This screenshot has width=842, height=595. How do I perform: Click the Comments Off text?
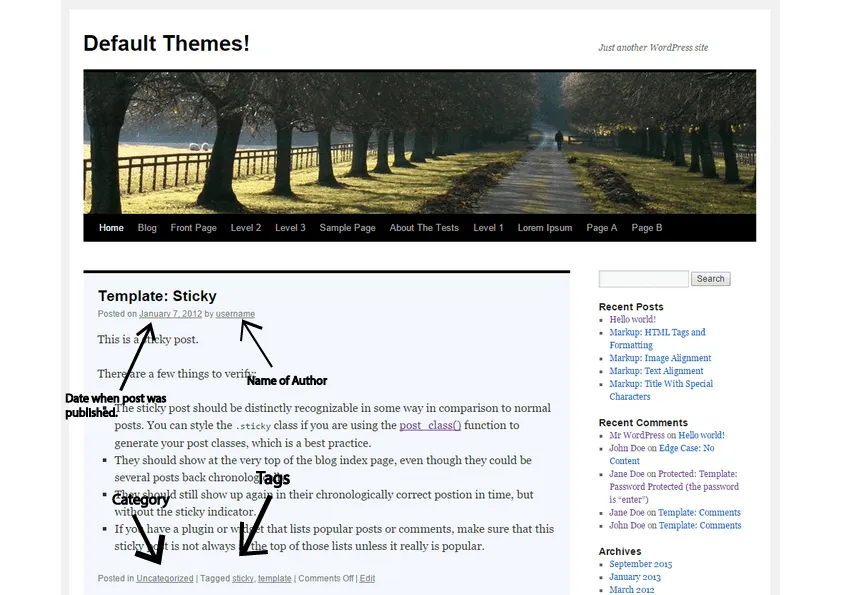click(326, 578)
